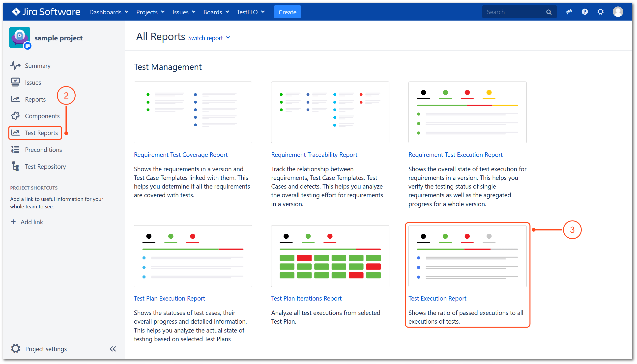Click the Preconditions icon in sidebar
The height and width of the screenshot is (364, 637).
pyautogui.click(x=15, y=150)
